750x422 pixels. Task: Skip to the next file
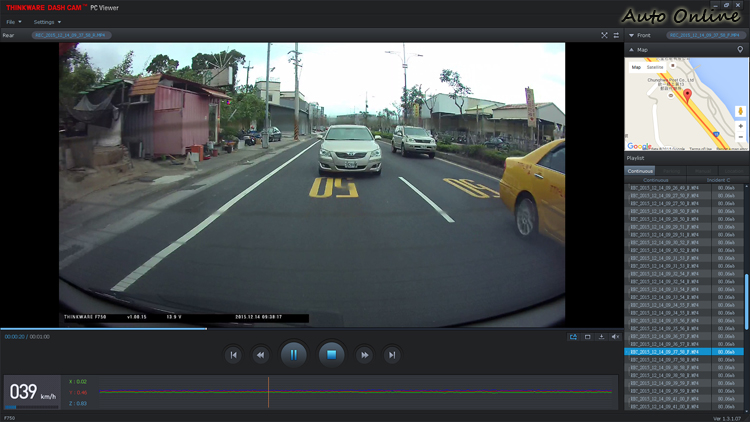[x=392, y=355]
